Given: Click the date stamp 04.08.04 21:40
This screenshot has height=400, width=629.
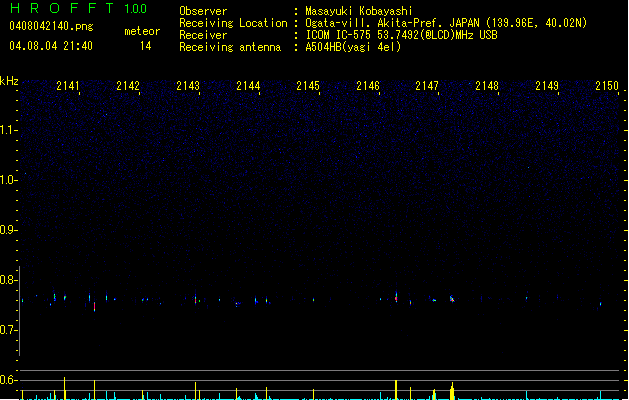Looking at the screenshot, I should (x=51, y=46).
